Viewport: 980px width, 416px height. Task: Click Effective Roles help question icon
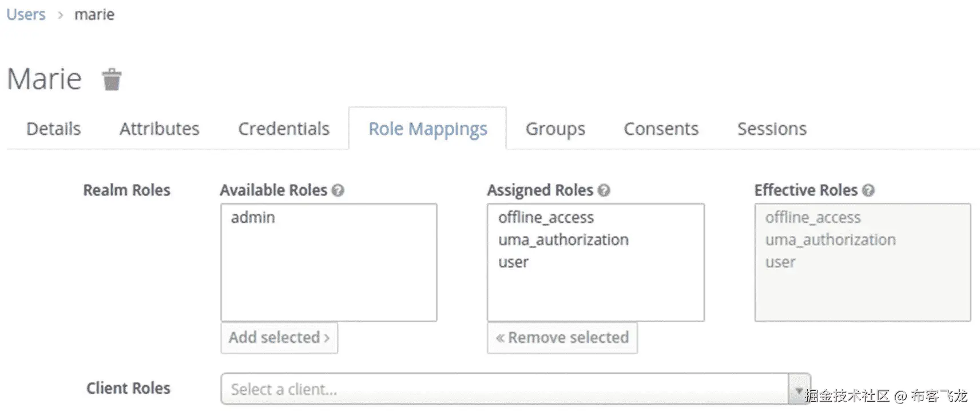868,190
